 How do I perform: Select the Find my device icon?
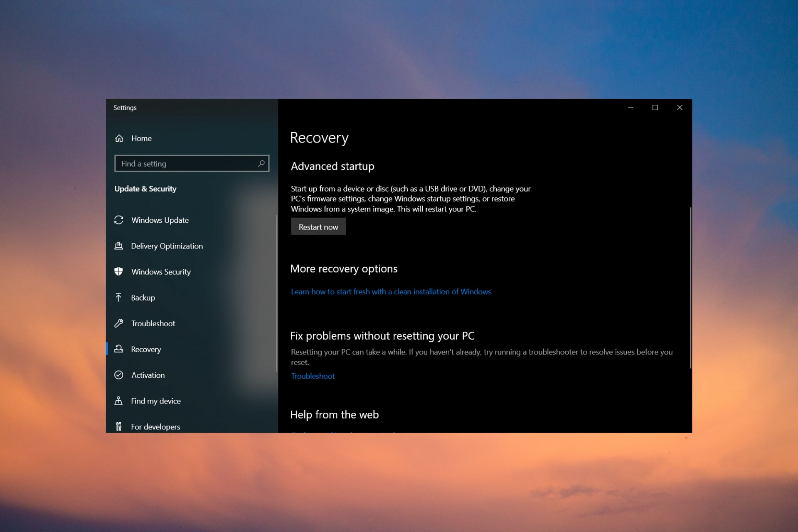click(119, 401)
